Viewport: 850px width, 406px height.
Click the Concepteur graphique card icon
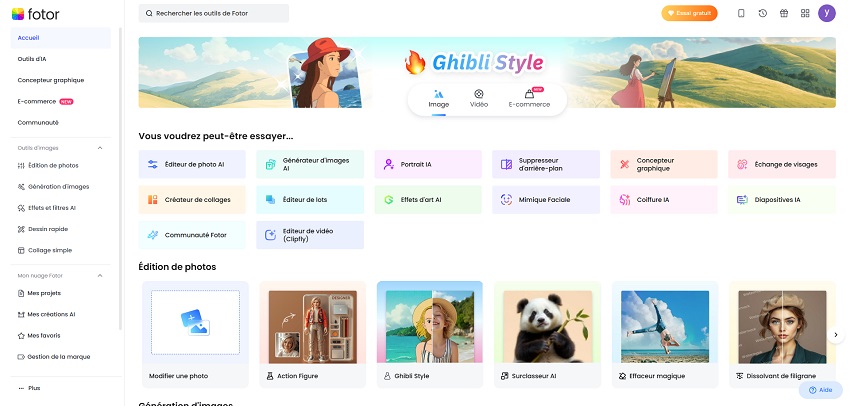point(624,164)
